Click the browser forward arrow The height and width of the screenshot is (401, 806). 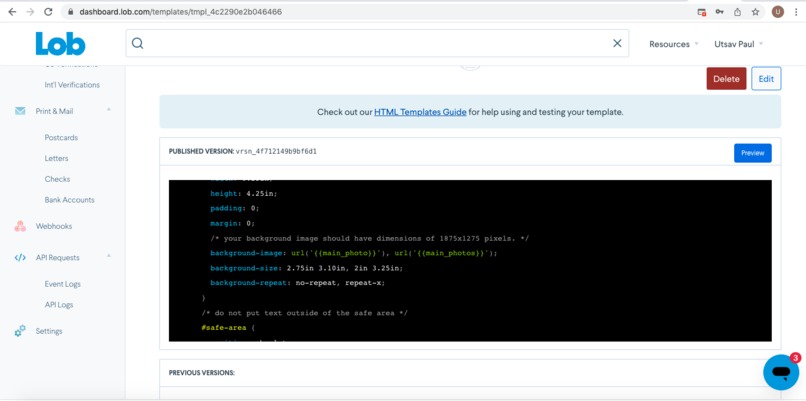pyautogui.click(x=30, y=12)
